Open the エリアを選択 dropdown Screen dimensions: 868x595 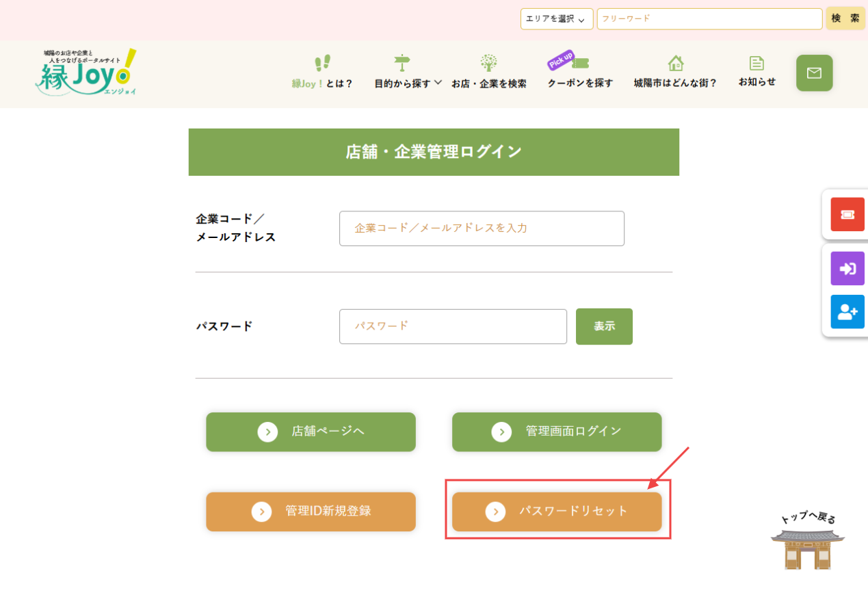555,18
